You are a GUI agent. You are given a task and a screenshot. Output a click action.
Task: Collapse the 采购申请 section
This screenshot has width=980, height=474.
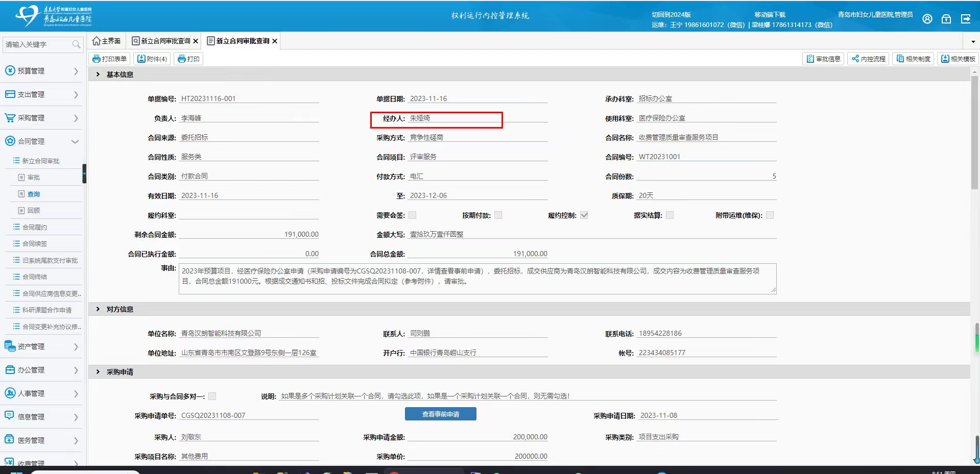pyautogui.click(x=98, y=372)
